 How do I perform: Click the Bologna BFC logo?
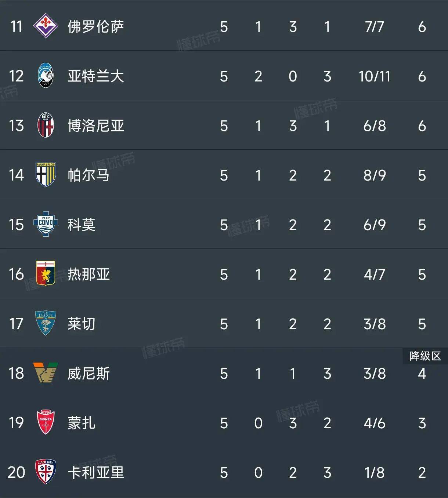46,126
